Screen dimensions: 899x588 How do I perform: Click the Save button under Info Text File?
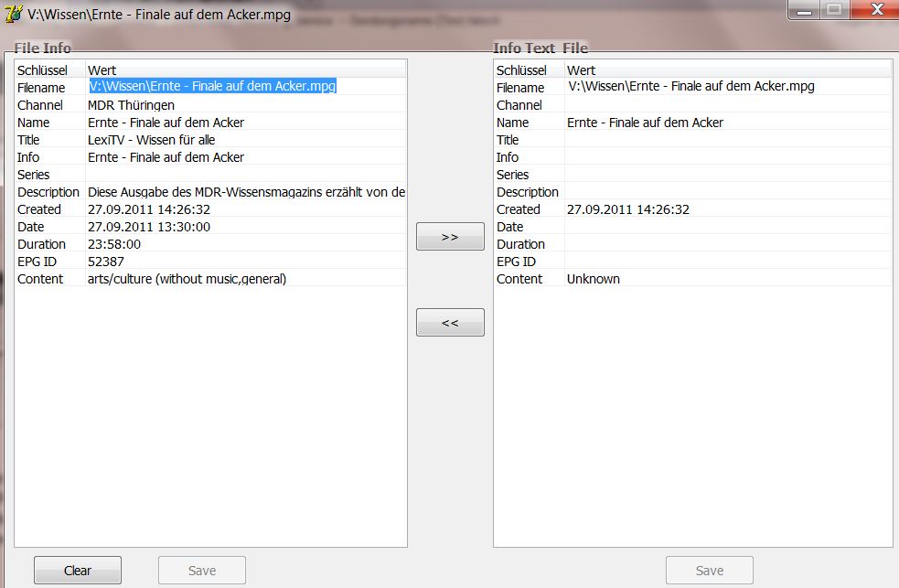pyautogui.click(x=709, y=571)
